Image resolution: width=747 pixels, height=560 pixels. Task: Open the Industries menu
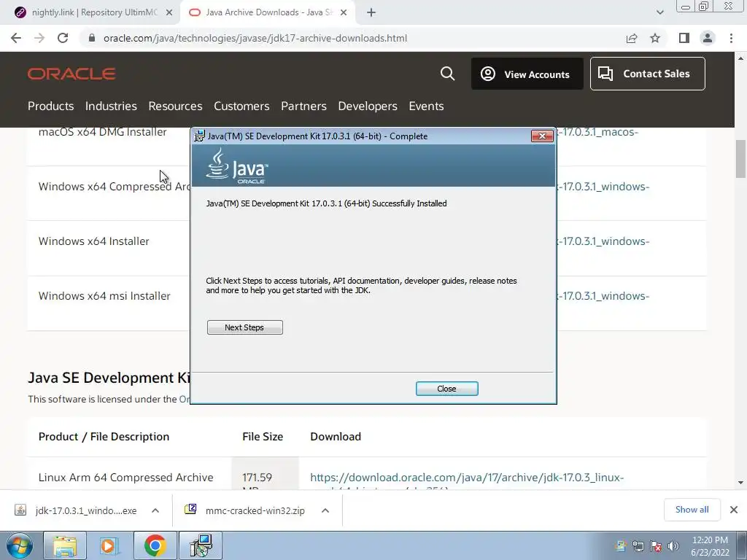tap(111, 106)
